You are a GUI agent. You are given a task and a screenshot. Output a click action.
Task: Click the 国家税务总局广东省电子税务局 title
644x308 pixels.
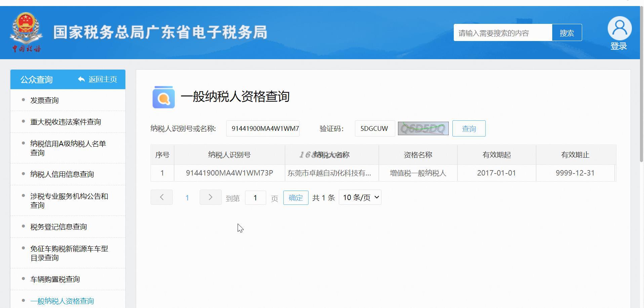point(160,32)
